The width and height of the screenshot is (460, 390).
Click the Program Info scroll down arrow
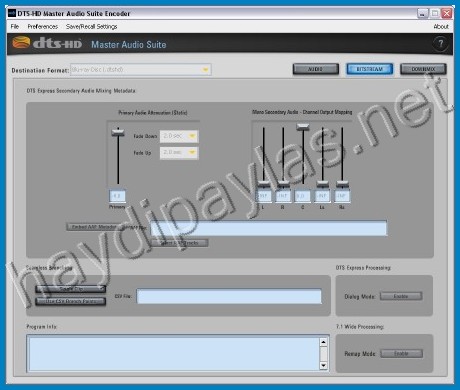[323, 366]
